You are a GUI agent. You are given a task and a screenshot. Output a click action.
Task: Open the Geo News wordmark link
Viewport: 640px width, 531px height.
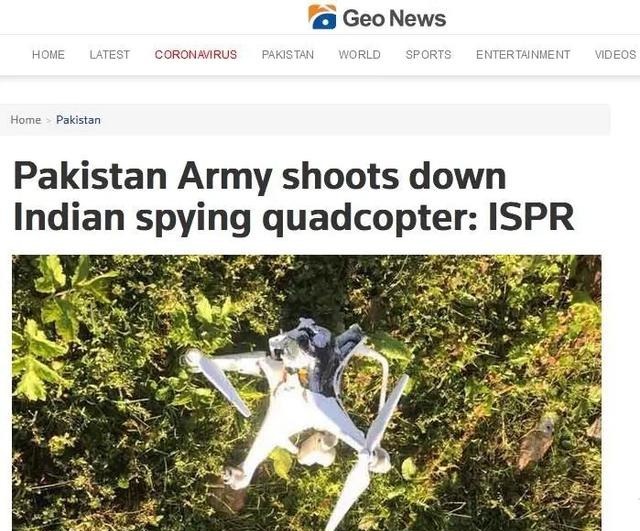[x=394, y=18]
